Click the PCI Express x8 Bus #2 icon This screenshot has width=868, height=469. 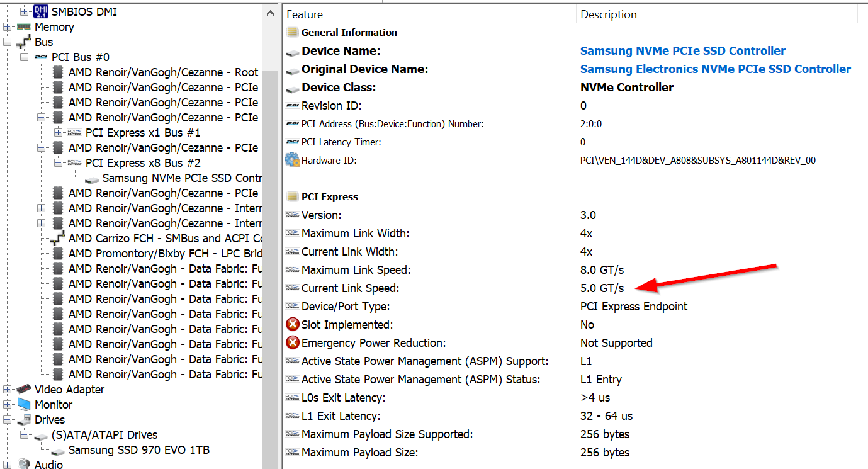(75, 163)
